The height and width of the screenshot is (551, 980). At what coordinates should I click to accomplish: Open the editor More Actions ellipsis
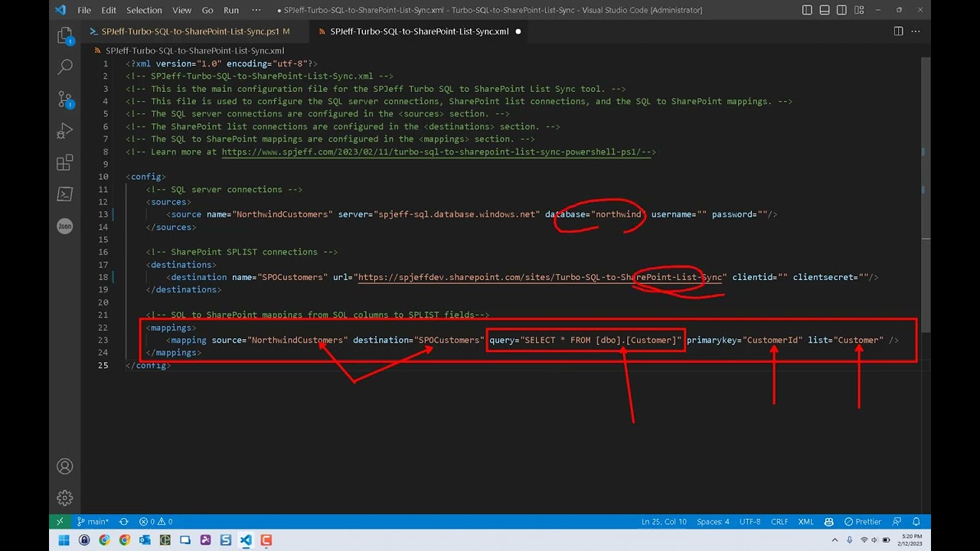coord(916,31)
